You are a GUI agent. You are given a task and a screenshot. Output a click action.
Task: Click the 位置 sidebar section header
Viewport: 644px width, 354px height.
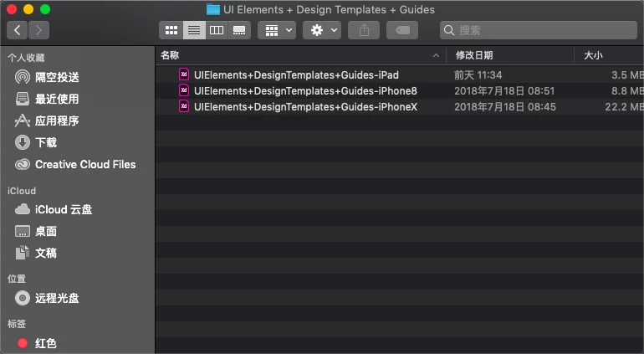point(17,279)
